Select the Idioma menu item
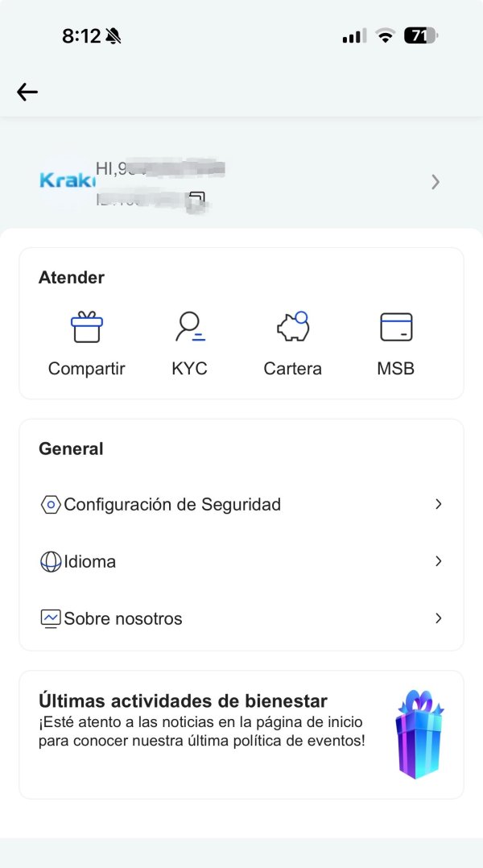The width and height of the screenshot is (483, 868). pyautogui.click(x=89, y=562)
